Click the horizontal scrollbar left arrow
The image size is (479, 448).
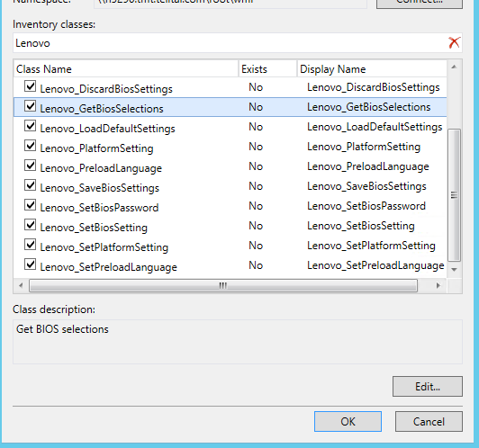coord(21,286)
